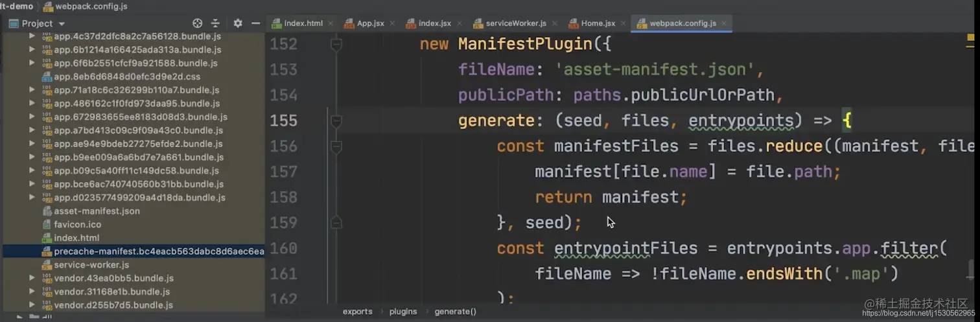980x322 pixels.
Task: Open Project panel settings gear
Action: (x=238, y=23)
